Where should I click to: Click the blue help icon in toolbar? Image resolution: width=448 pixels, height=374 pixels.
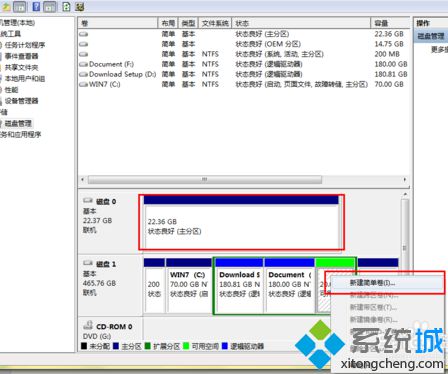pos(37,6)
